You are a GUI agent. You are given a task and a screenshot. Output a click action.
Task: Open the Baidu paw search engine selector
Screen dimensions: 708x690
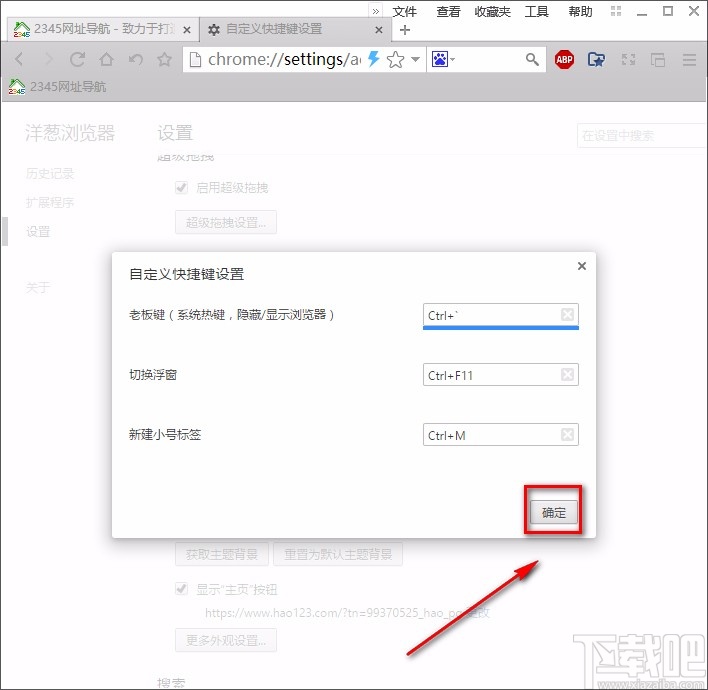443,59
